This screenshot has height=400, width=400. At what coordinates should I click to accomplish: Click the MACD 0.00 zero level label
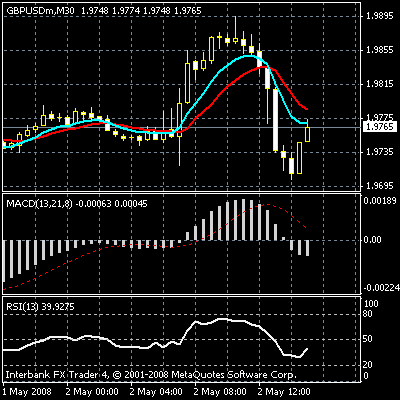pyautogui.click(x=372, y=240)
